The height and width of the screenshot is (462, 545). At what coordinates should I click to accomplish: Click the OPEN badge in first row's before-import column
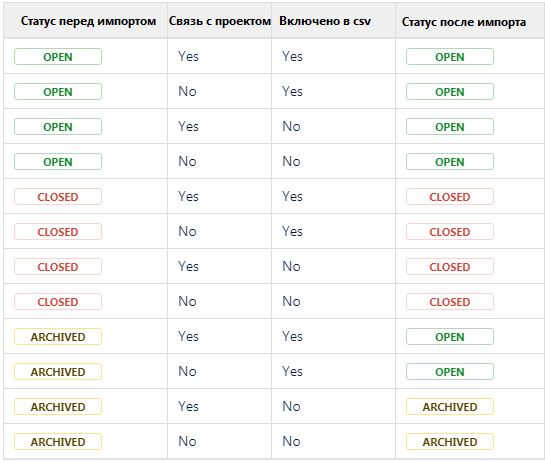tap(58, 57)
